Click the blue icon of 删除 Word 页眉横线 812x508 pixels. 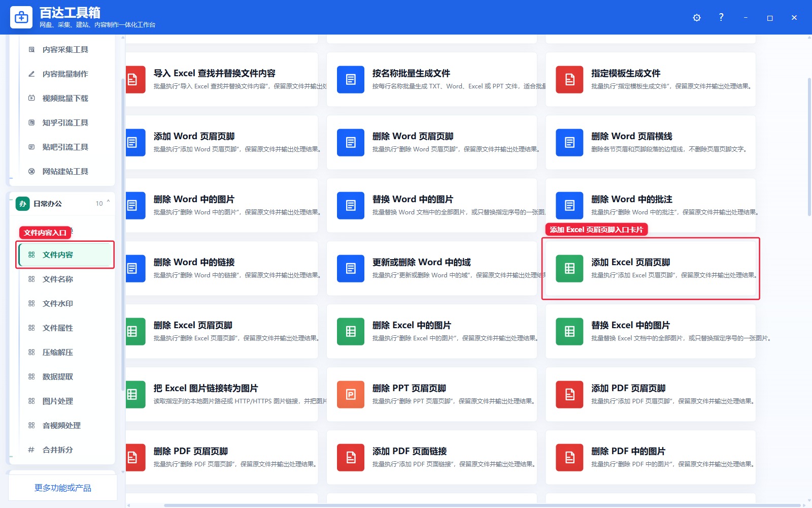pos(569,143)
